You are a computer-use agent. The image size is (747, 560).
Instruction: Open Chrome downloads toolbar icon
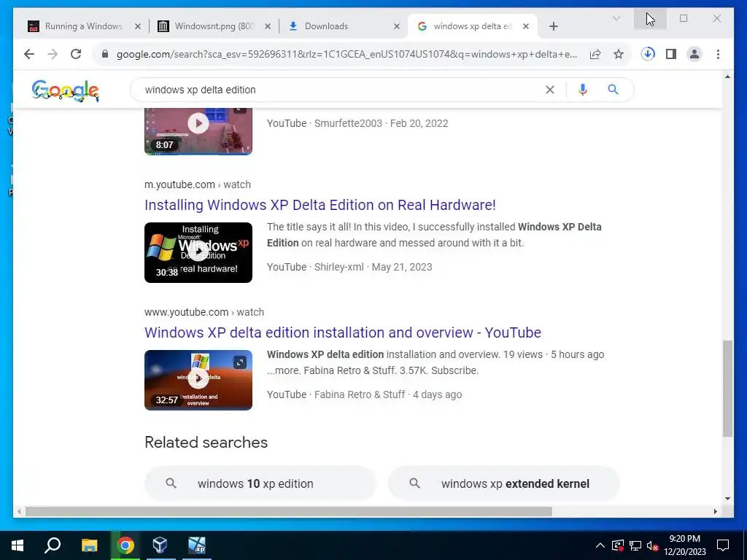point(648,54)
